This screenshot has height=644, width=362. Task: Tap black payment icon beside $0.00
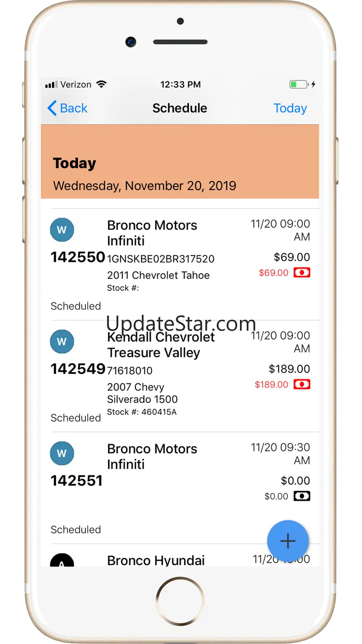click(302, 496)
